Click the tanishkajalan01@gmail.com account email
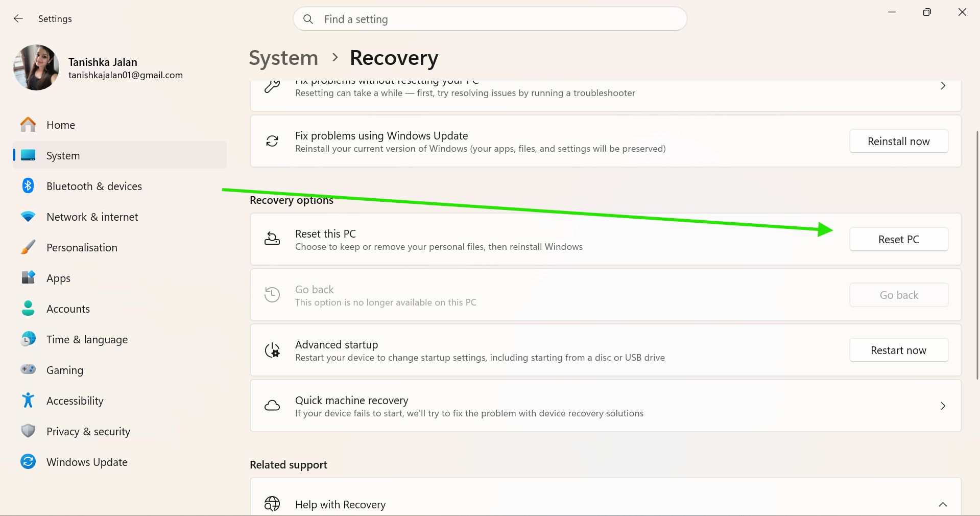 [126, 75]
